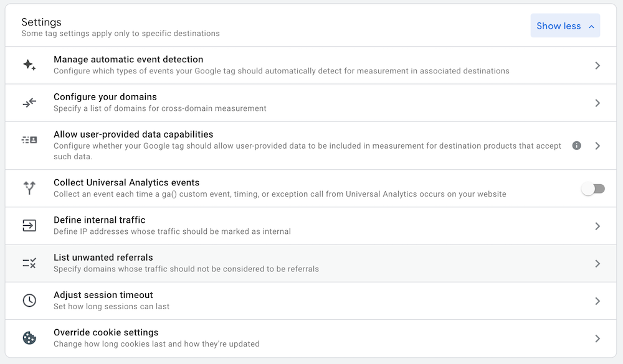Click the Settings heading

41,22
